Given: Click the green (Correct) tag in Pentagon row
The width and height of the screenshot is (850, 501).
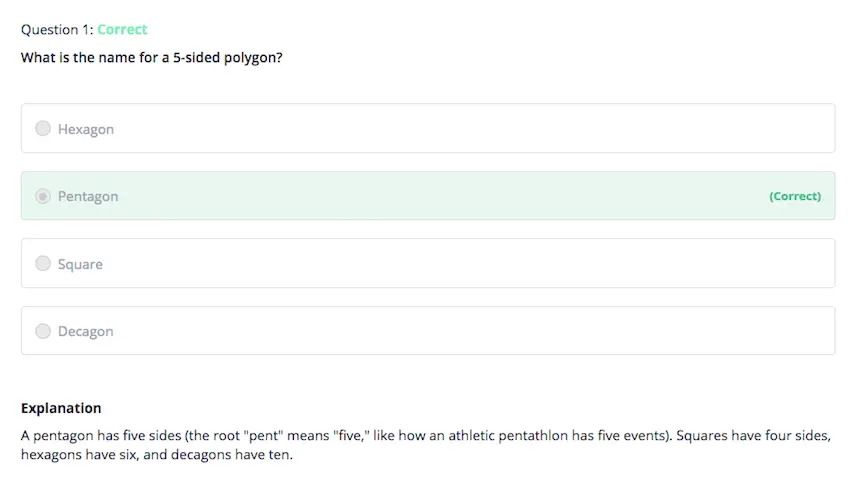Looking at the screenshot, I should [794, 197].
